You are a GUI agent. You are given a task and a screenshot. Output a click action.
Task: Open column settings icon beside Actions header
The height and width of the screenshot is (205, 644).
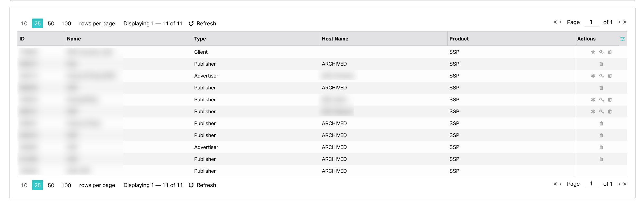[623, 39]
